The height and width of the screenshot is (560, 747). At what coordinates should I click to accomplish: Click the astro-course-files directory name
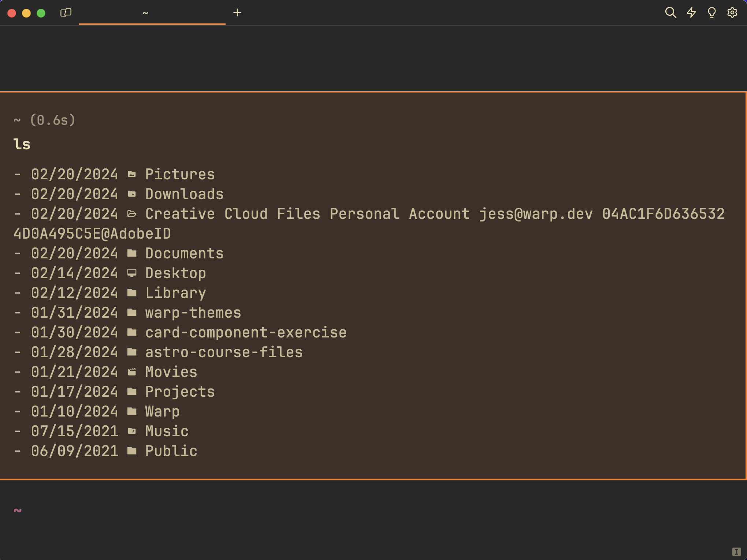224,352
